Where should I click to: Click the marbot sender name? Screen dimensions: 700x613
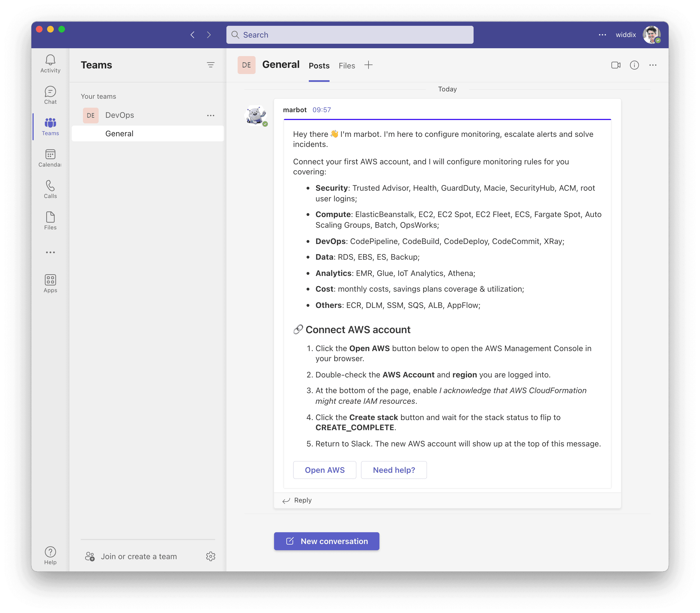pyautogui.click(x=295, y=110)
